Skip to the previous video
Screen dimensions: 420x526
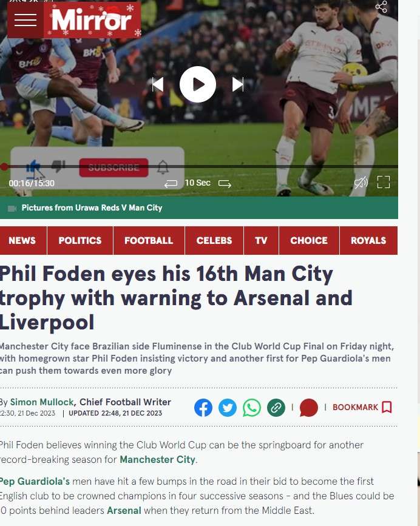click(158, 84)
